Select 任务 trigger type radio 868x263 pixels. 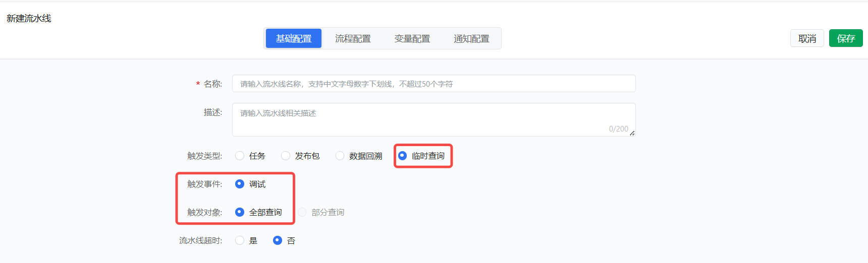pyautogui.click(x=240, y=156)
